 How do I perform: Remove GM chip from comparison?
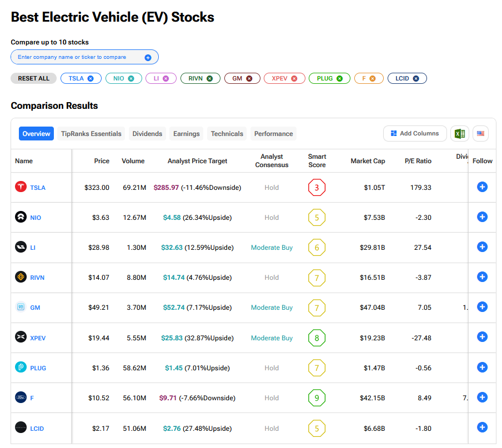tap(249, 79)
